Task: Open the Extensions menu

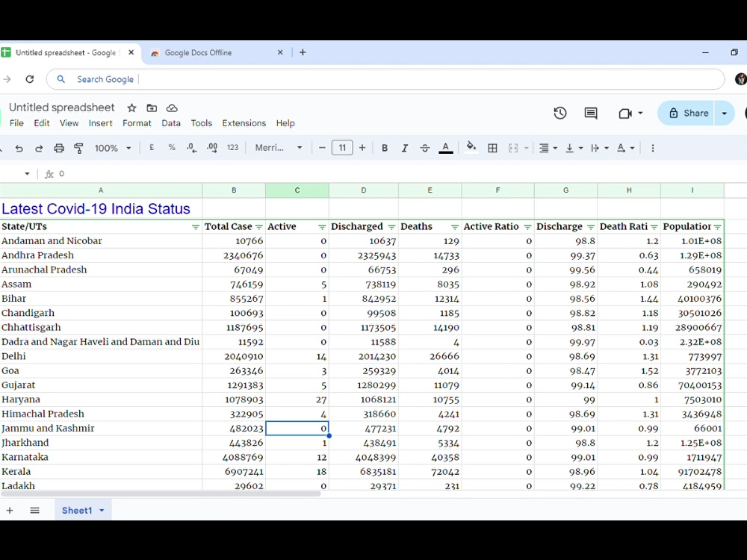Action: point(244,123)
